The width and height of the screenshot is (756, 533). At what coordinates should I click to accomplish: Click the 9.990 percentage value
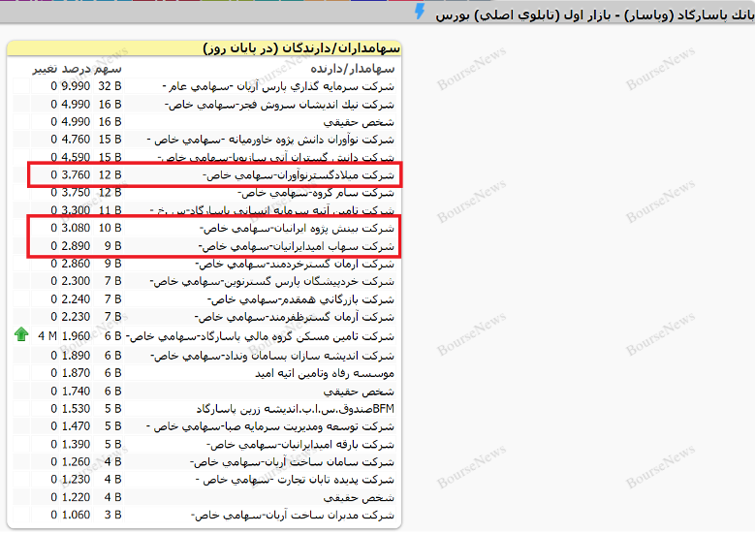[x=76, y=86]
